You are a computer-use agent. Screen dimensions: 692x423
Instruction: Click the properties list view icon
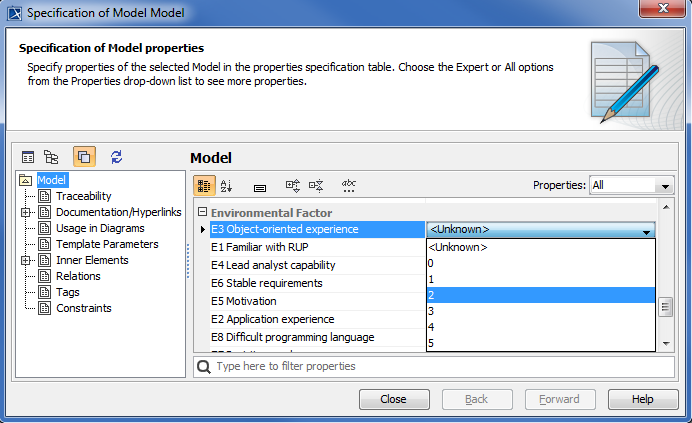[x=28, y=157]
